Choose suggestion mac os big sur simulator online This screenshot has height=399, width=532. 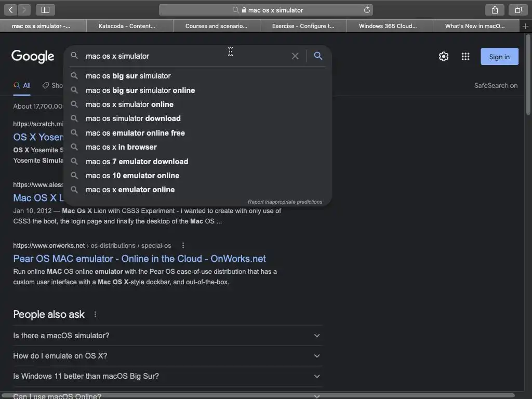click(x=198, y=90)
